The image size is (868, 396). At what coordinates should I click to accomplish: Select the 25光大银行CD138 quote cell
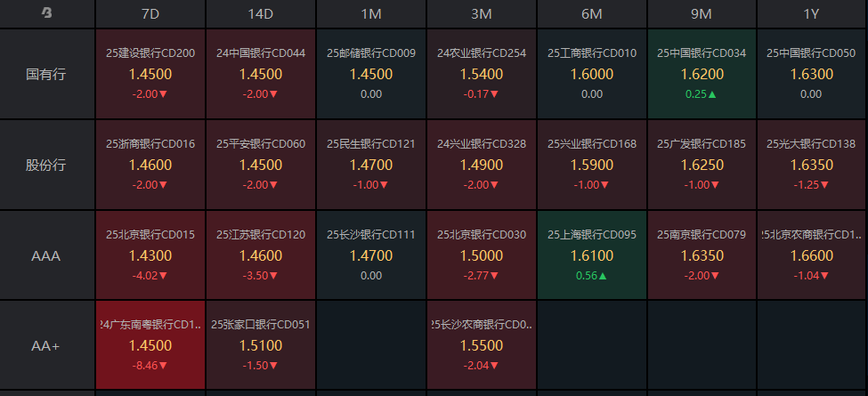coord(811,165)
